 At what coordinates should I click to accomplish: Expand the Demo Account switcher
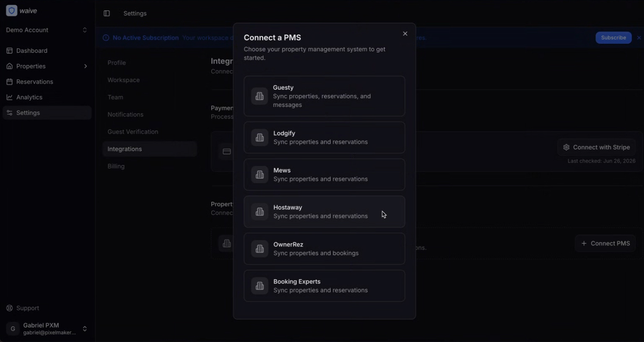coord(47,30)
